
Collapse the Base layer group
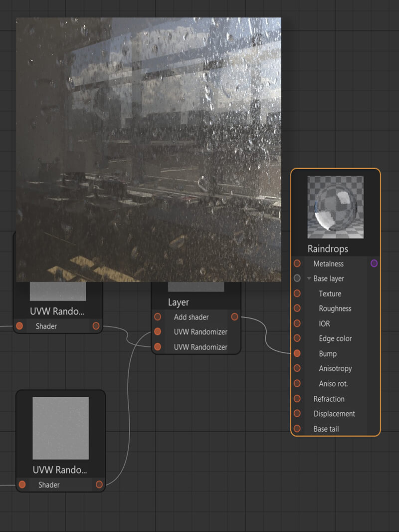pyautogui.click(x=309, y=279)
